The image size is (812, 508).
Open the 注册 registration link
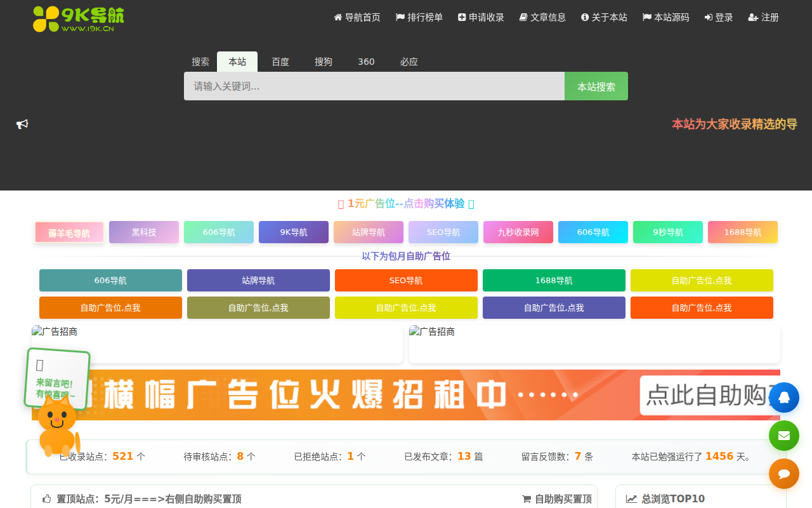point(763,17)
